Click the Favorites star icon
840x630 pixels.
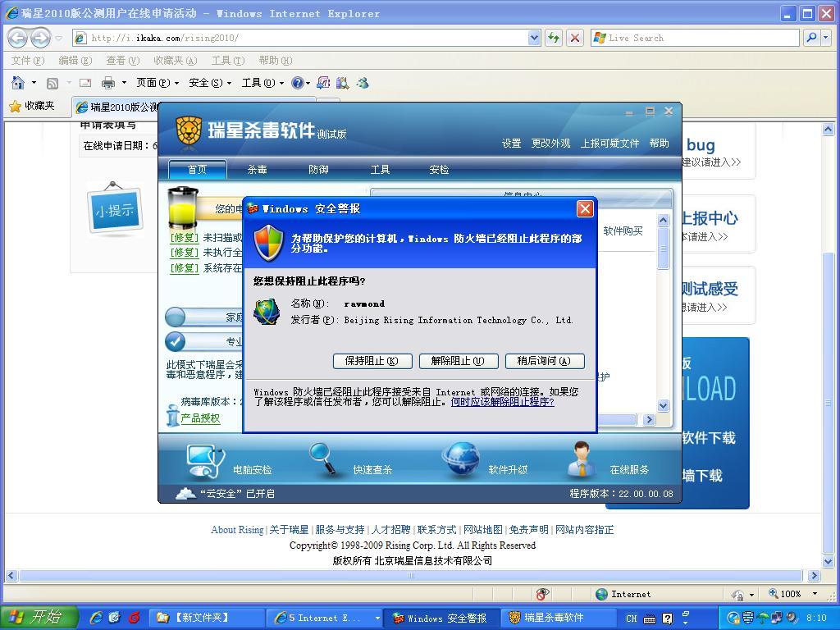(15, 106)
